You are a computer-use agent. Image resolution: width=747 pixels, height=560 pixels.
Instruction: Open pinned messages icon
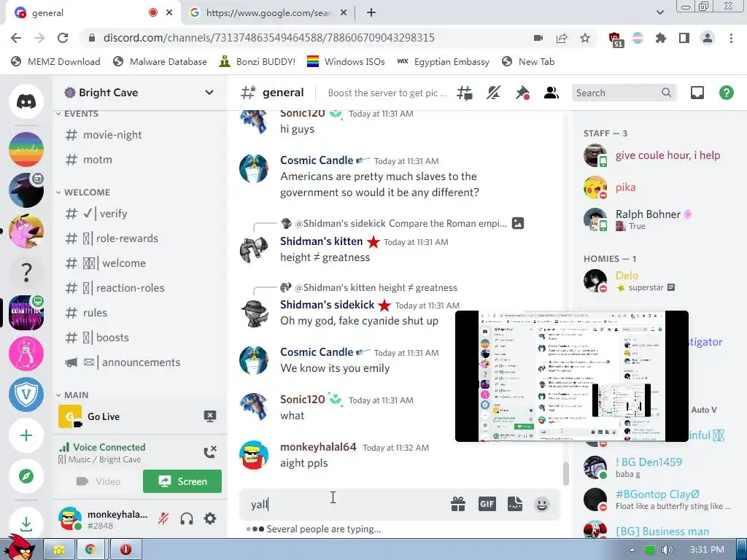click(522, 93)
